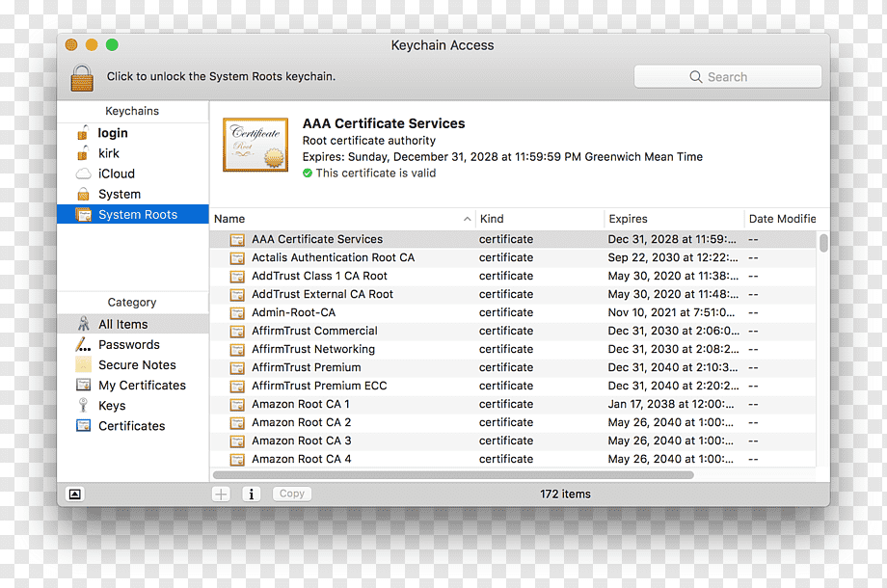Toggle the preview pane button at bottom left
The image size is (887, 588).
[x=74, y=494]
